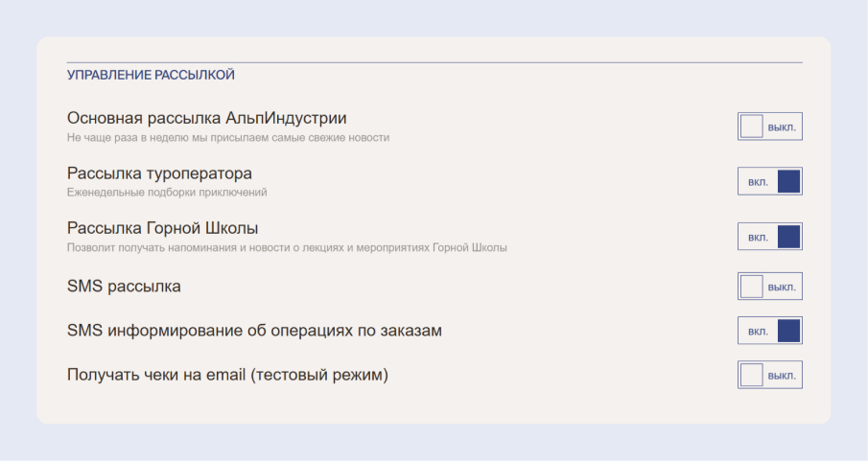The height and width of the screenshot is (461, 868).
Task: Click the Рассылка туроператора title text
Action: [159, 173]
